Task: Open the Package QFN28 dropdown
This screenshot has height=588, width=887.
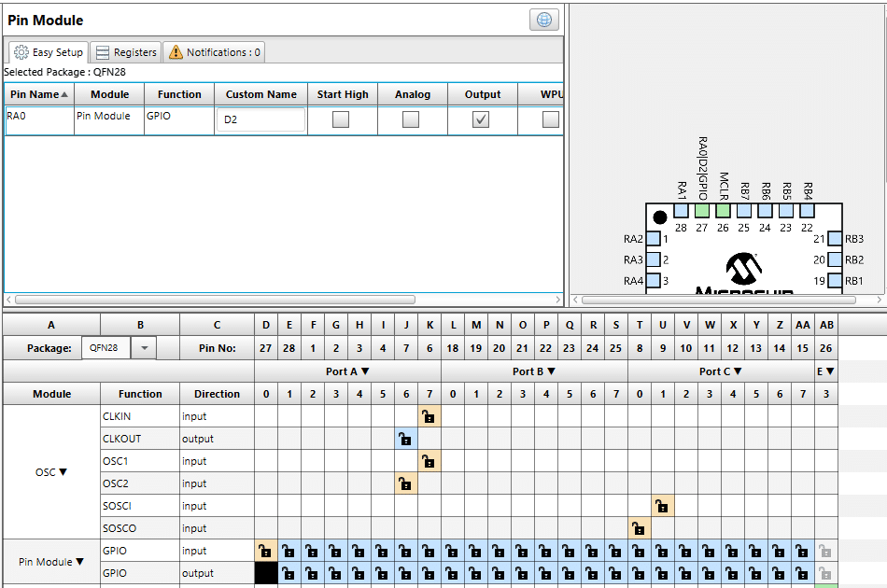Action: (x=144, y=348)
